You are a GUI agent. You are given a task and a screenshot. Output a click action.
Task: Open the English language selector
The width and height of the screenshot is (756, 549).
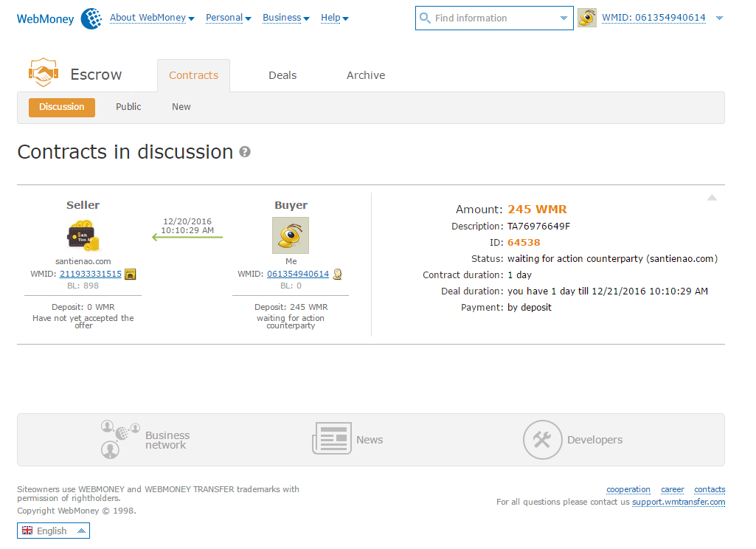click(53, 531)
